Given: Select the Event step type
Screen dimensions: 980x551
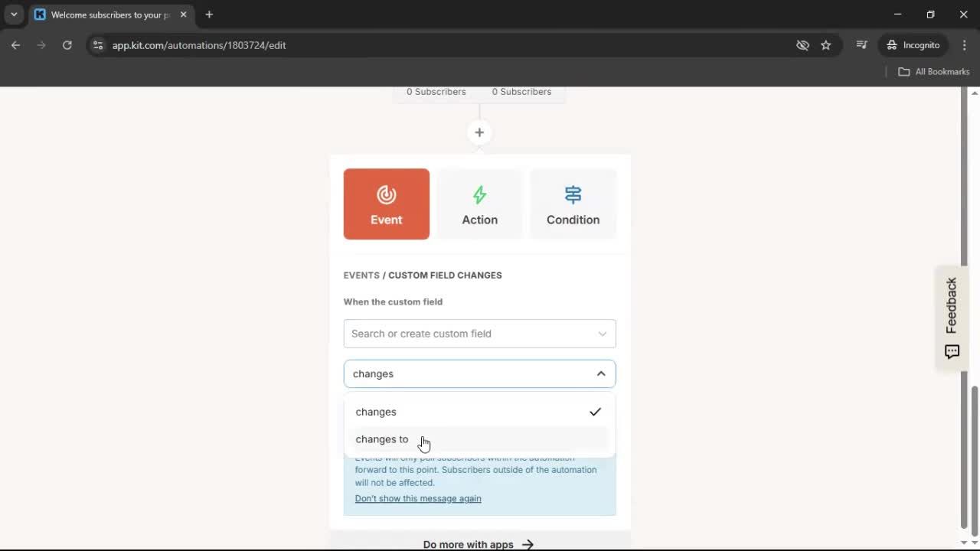Looking at the screenshot, I should point(386,204).
